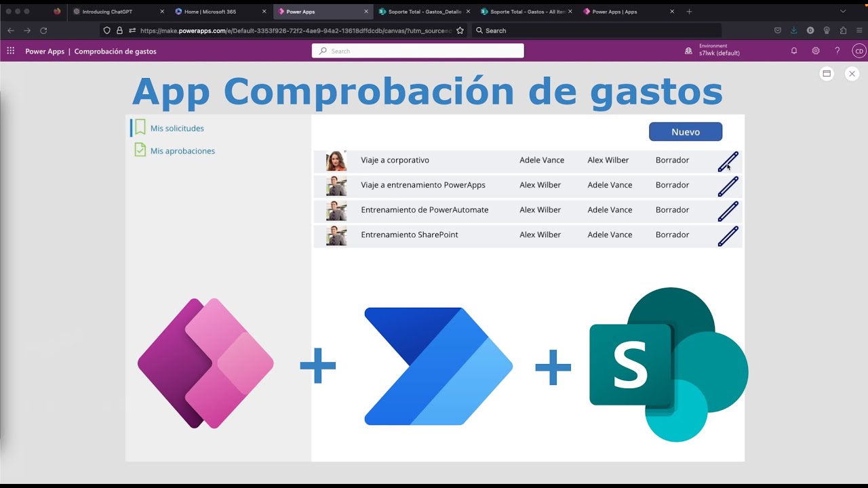Screen dimensions: 868x488
Task: Reload the current page
Action: tap(43, 30)
